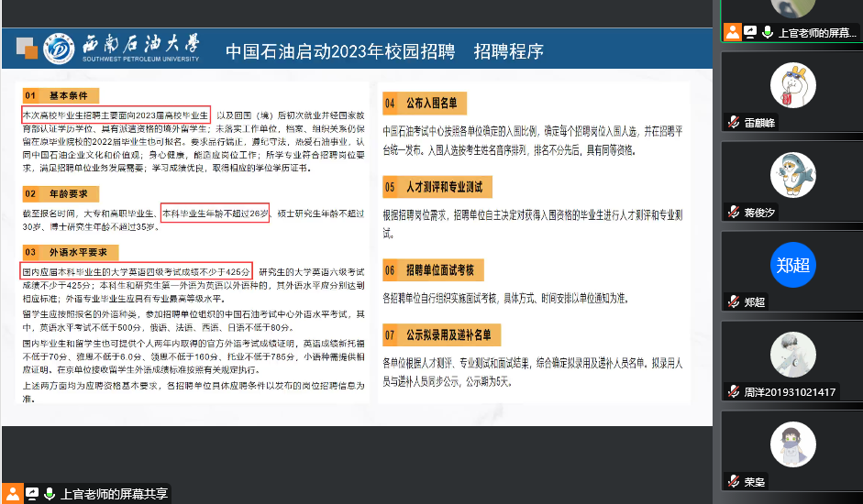Screen dimensions: 863x504
Task: Click muted microphone icon next to 蒋俊汐
Action: (x=733, y=212)
